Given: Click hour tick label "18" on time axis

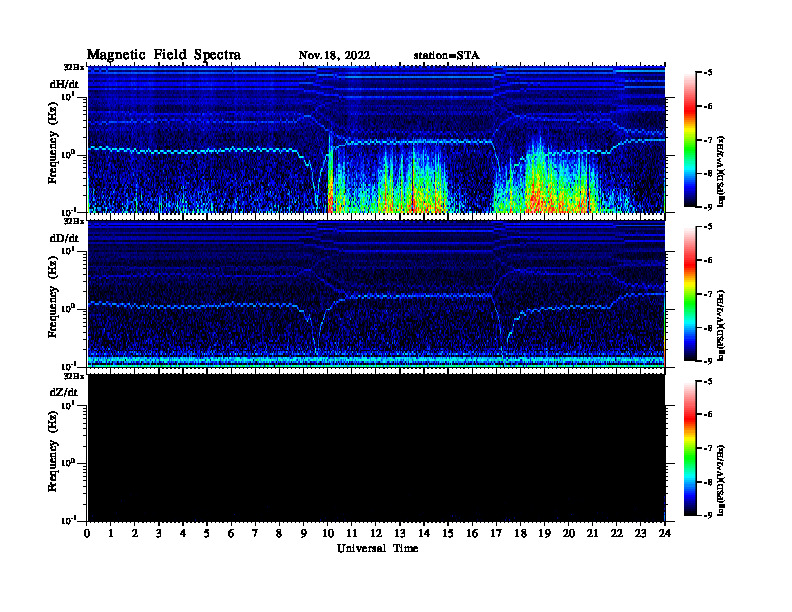Looking at the screenshot, I should coord(520,534).
